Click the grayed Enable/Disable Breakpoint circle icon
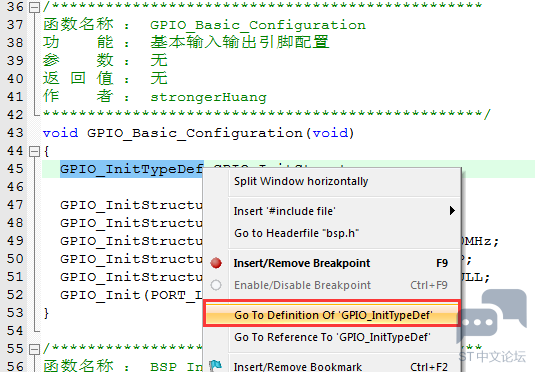The height and width of the screenshot is (372, 535). [216, 285]
